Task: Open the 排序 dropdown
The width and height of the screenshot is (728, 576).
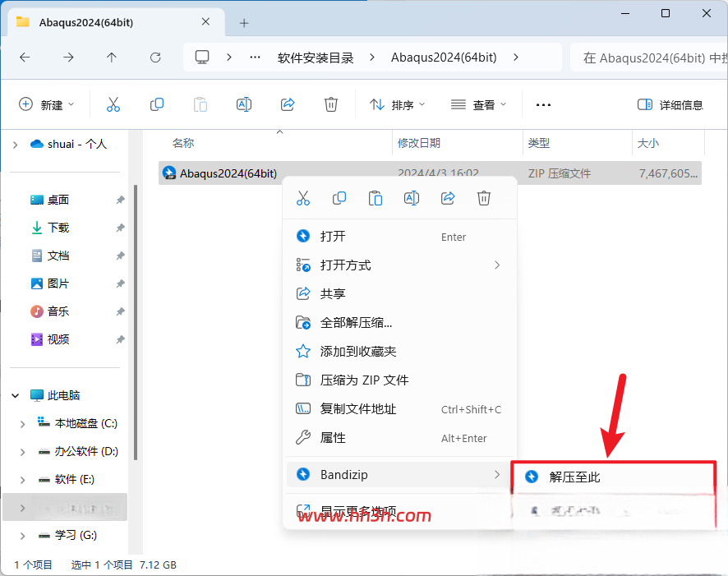Action: tap(398, 105)
